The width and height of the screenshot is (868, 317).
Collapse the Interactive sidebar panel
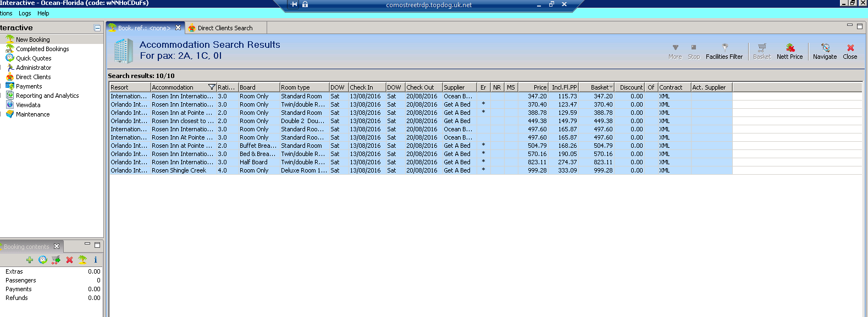coord(97,28)
